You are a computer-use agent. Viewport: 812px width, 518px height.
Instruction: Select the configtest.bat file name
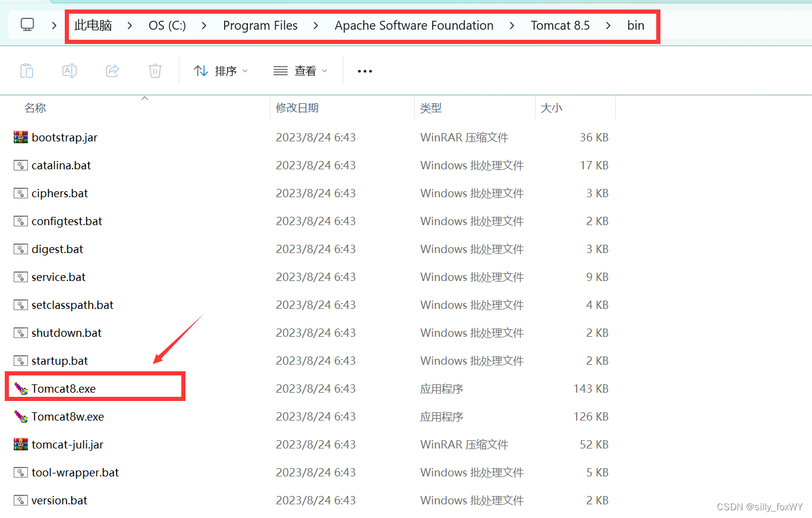coord(67,221)
